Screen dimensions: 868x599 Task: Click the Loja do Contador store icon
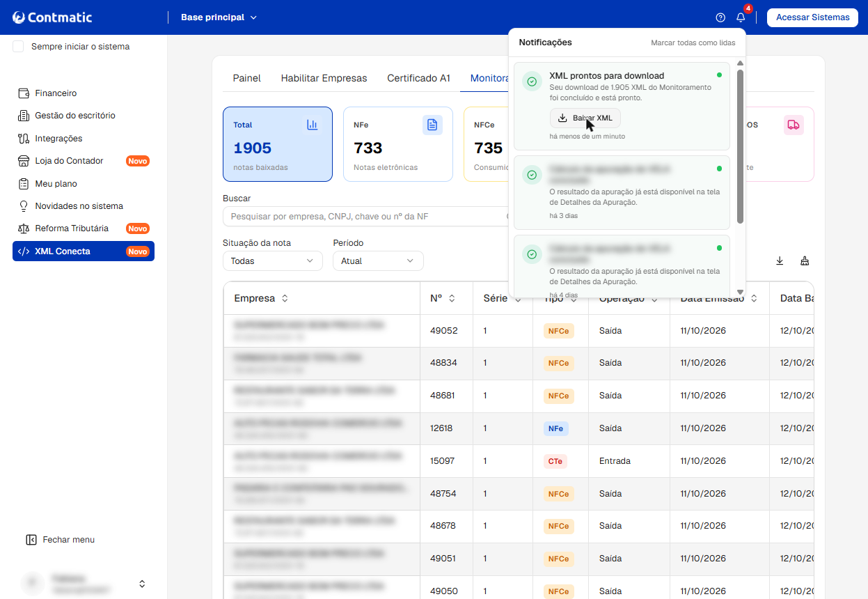[x=23, y=161]
